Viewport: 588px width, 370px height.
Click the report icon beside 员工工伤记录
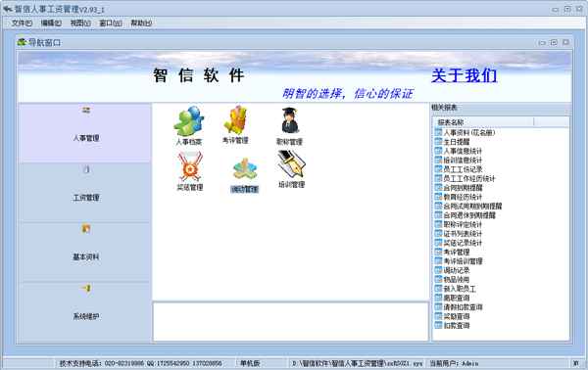(438, 169)
